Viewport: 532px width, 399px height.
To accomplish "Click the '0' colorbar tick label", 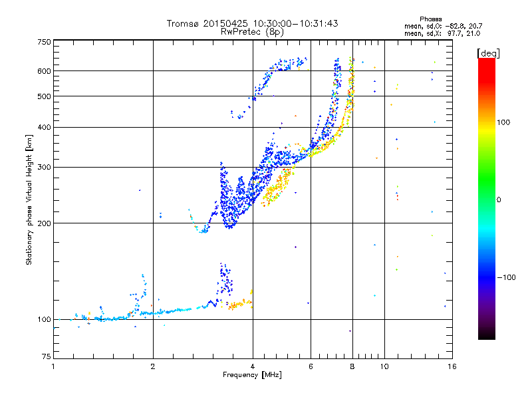I will click(x=499, y=200).
